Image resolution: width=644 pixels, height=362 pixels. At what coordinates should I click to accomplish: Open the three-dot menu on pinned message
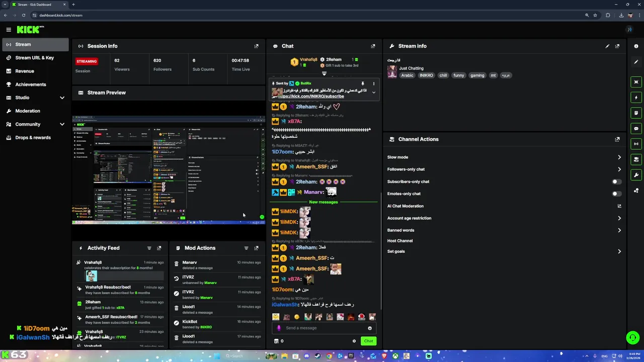click(x=374, y=83)
